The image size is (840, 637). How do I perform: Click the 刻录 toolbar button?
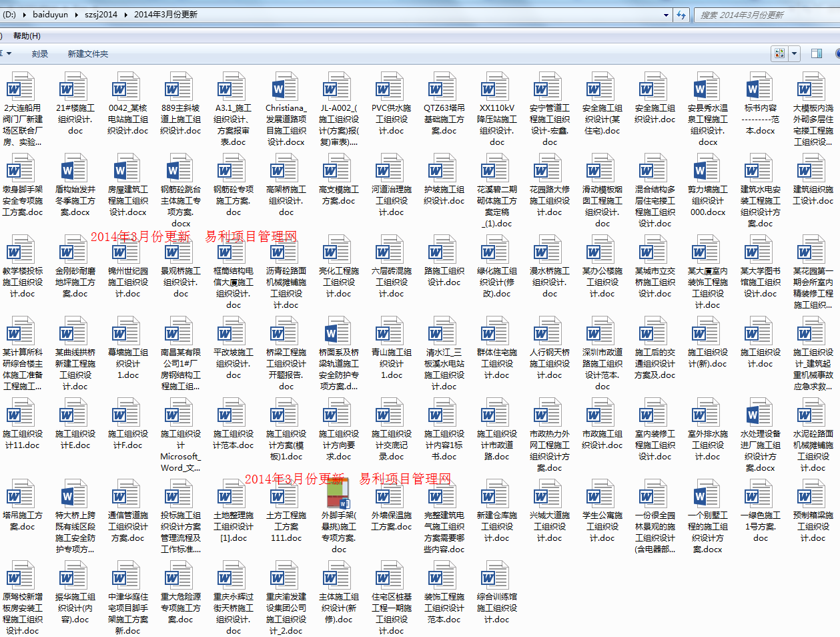click(40, 54)
